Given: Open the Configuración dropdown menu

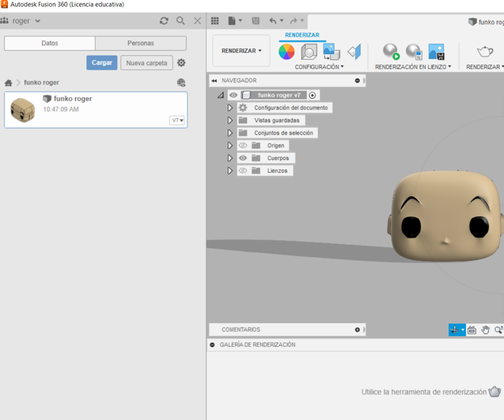Looking at the screenshot, I should pyautogui.click(x=319, y=67).
